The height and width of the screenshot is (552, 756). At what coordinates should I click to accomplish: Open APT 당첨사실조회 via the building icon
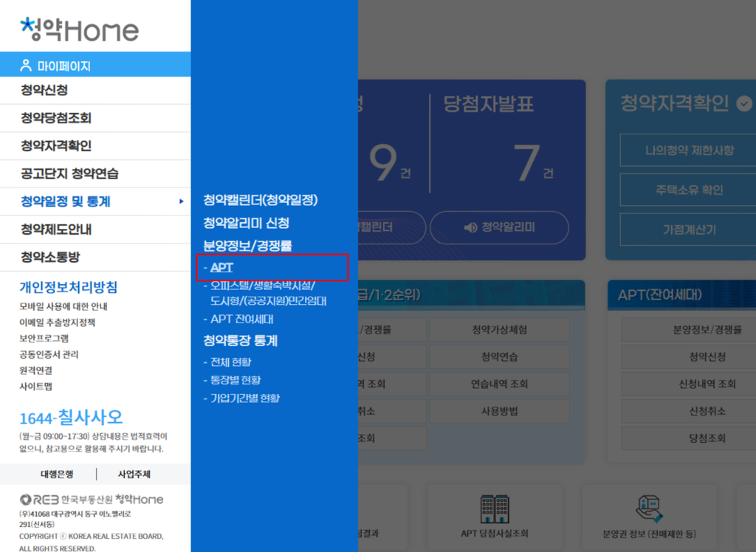pos(495,509)
